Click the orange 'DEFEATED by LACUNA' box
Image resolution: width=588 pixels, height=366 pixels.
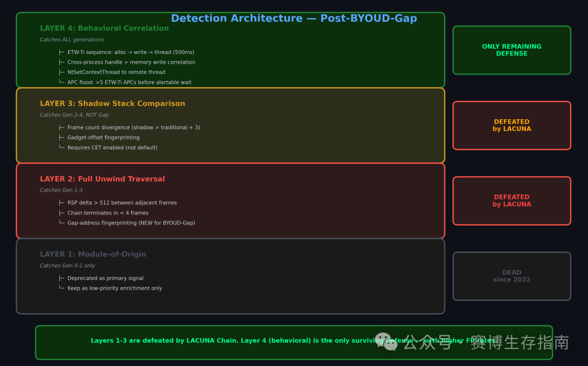[x=511, y=126]
